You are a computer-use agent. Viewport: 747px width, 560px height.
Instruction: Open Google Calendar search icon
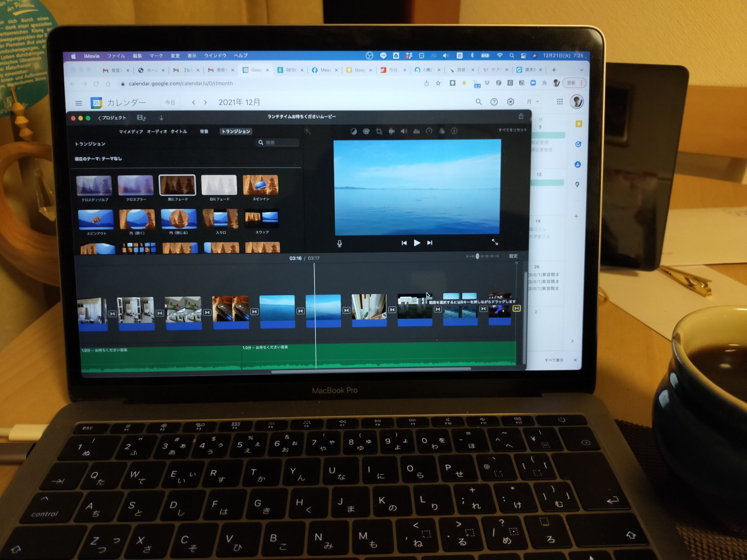click(x=478, y=101)
